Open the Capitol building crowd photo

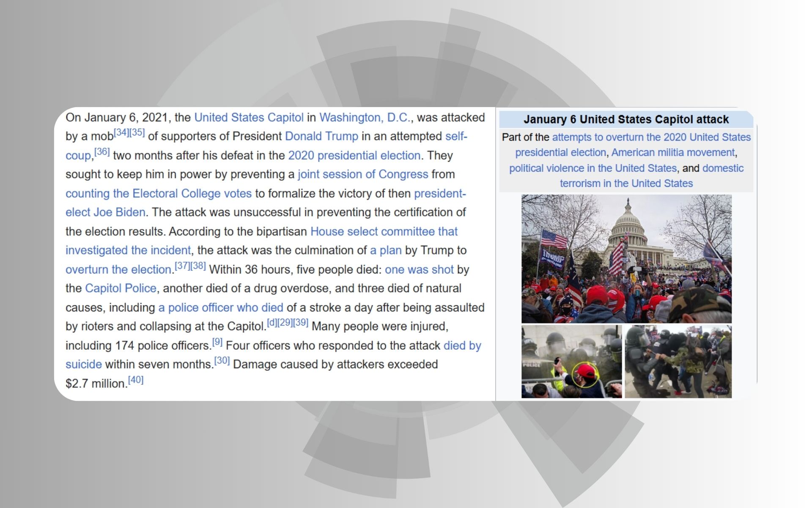tap(626, 258)
